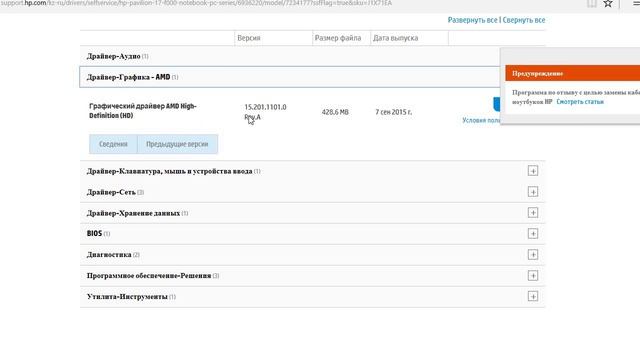This screenshot has width=640, height=360.
Task: Expand the Драйвер-Аудио category row
Action: [x=290, y=56]
